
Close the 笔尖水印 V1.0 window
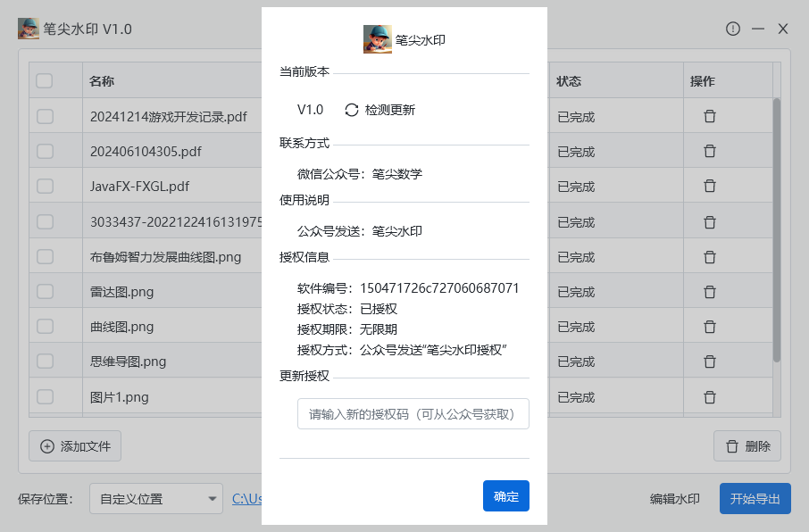[x=783, y=29]
